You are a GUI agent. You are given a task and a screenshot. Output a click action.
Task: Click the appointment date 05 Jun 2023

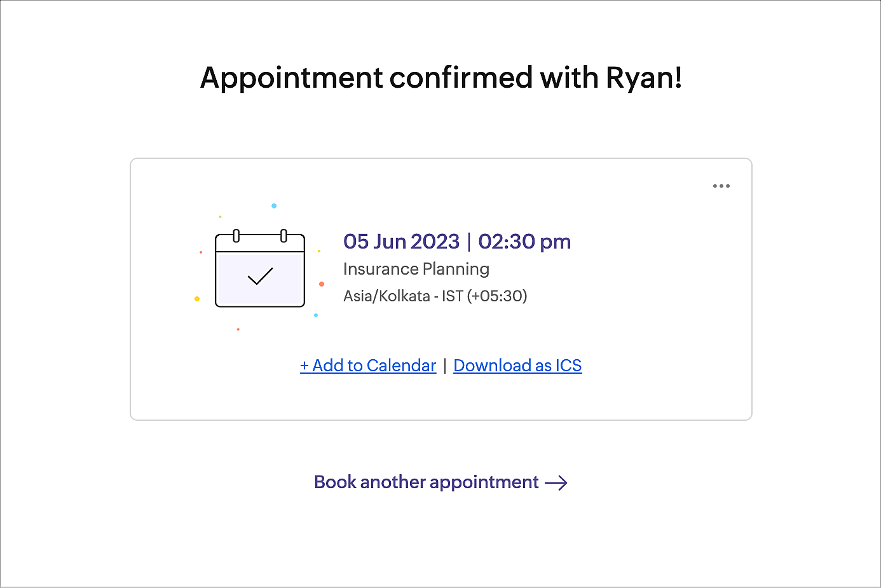pyautogui.click(x=401, y=242)
